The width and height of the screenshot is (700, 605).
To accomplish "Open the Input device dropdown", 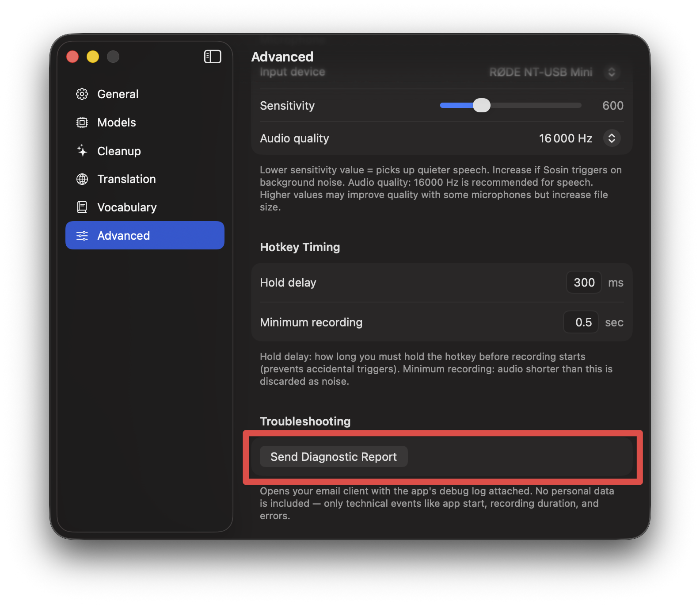I will [612, 72].
